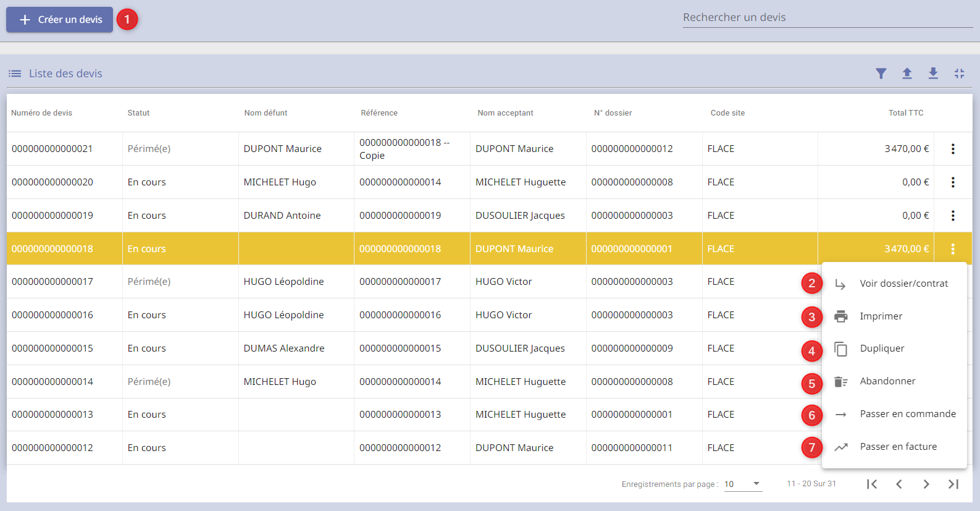This screenshot has height=511, width=980.
Task: Select devis number 000000000000015
Action: [52, 348]
